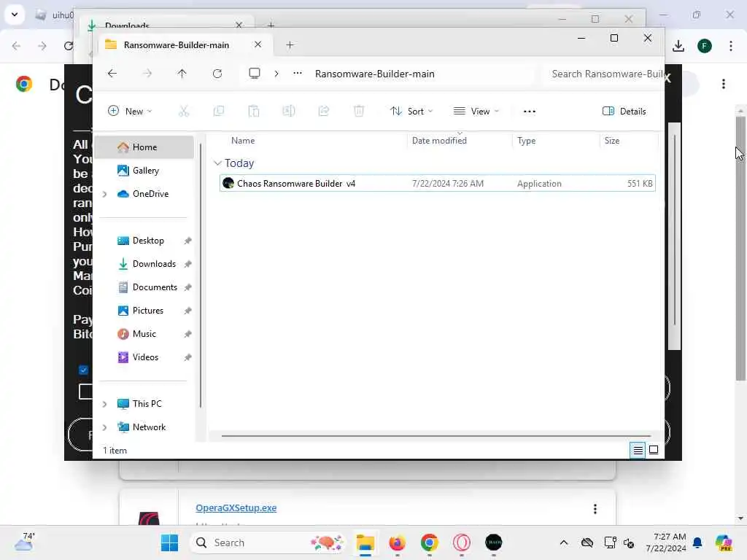Select Network in navigation pane

149,427
